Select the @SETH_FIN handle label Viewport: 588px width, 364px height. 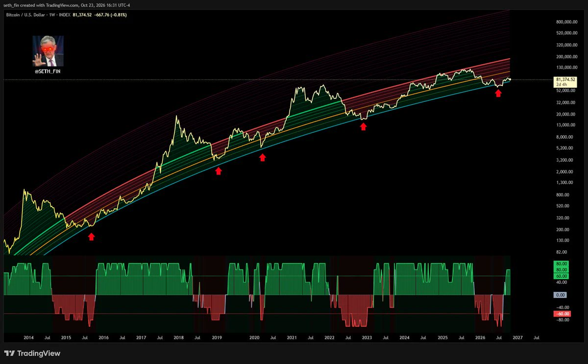pos(48,72)
